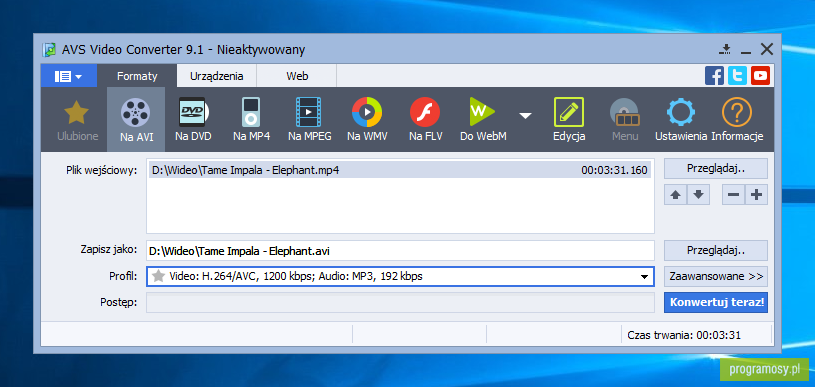The width and height of the screenshot is (815, 387).
Task: Choose the Na WMV format icon
Action: tap(367, 119)
